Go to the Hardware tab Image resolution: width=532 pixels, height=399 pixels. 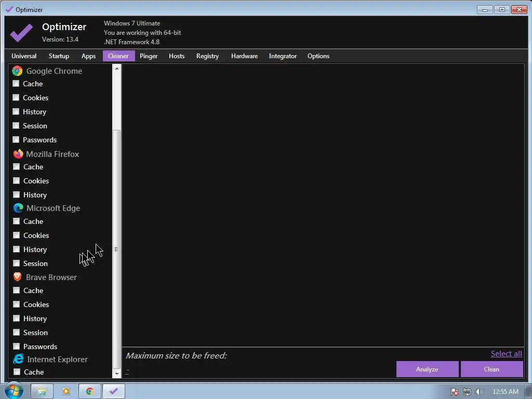pyautogui.click(x=244, y=56)
